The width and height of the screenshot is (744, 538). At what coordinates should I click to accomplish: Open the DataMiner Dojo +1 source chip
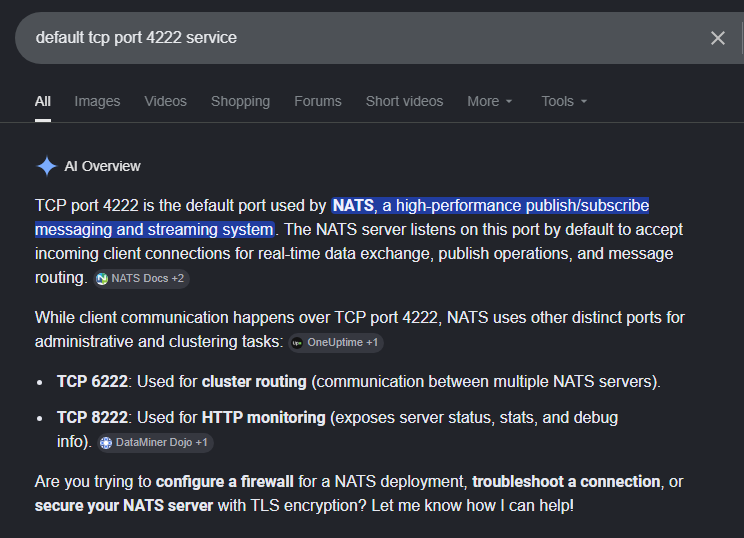155,443
